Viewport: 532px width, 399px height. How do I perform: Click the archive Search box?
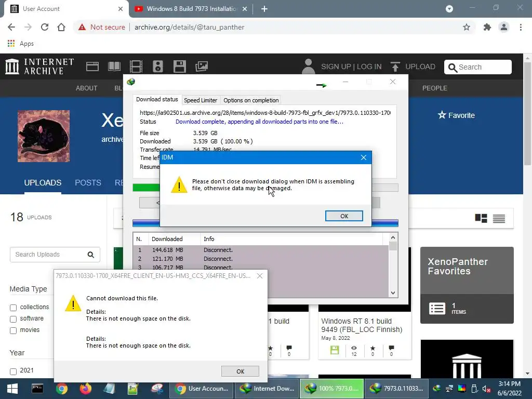(478, 67)
